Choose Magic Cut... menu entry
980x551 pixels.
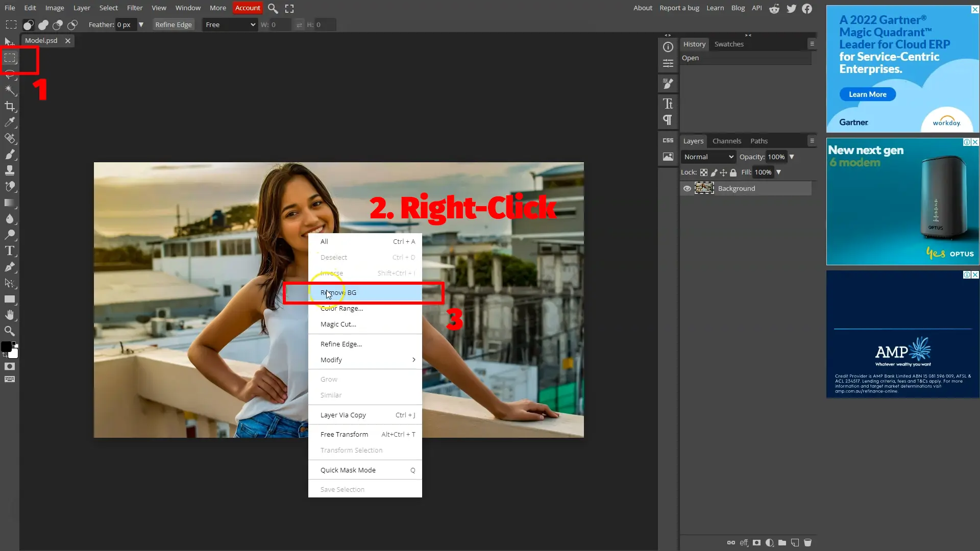point(365,324)
